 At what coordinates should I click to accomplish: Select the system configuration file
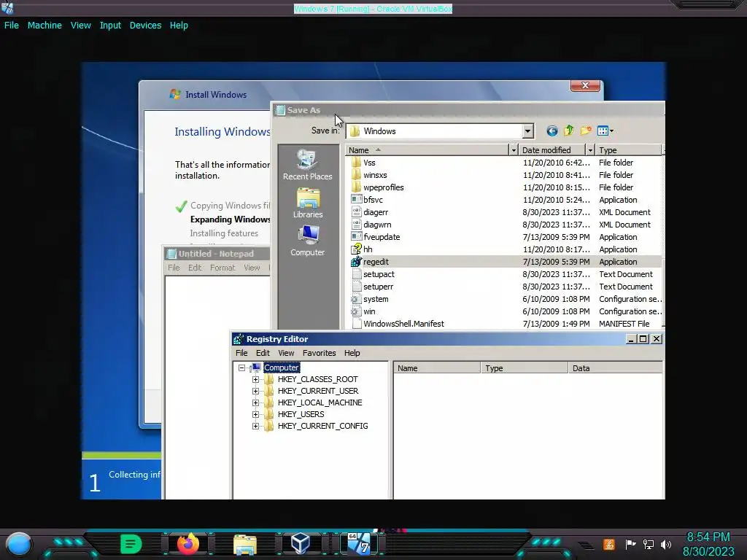376,298
